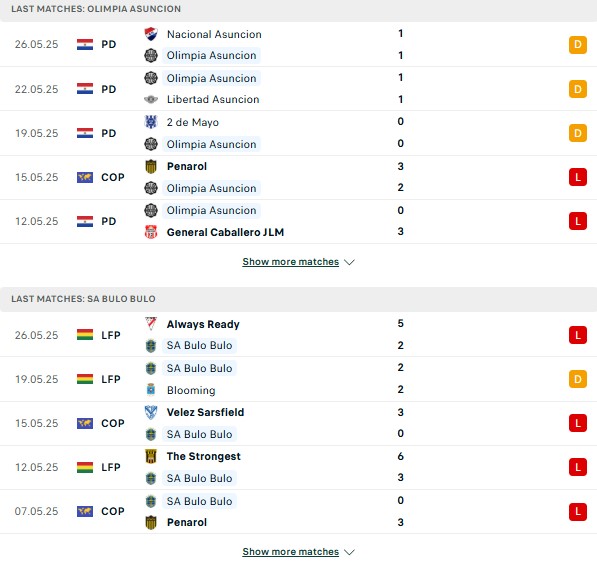Click the COP competition icon on 07.05.25 match
Viewport: 597px width, 564px height.
coord(85,511)
